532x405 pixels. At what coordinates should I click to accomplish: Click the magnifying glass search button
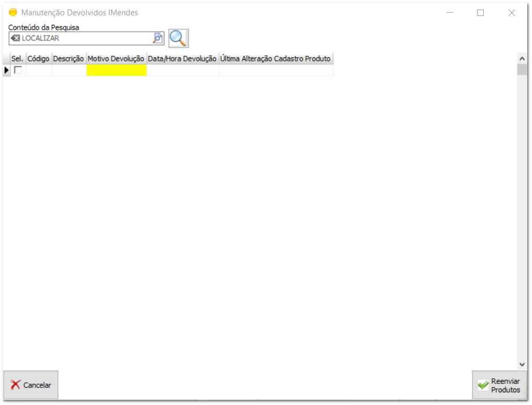[178, 38]
